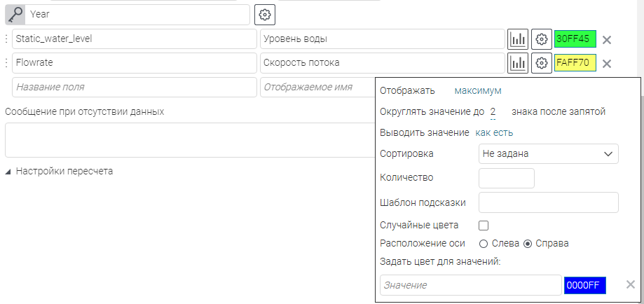
Task: Click the key icon beside Year field
Action: [x=15, y=14]
